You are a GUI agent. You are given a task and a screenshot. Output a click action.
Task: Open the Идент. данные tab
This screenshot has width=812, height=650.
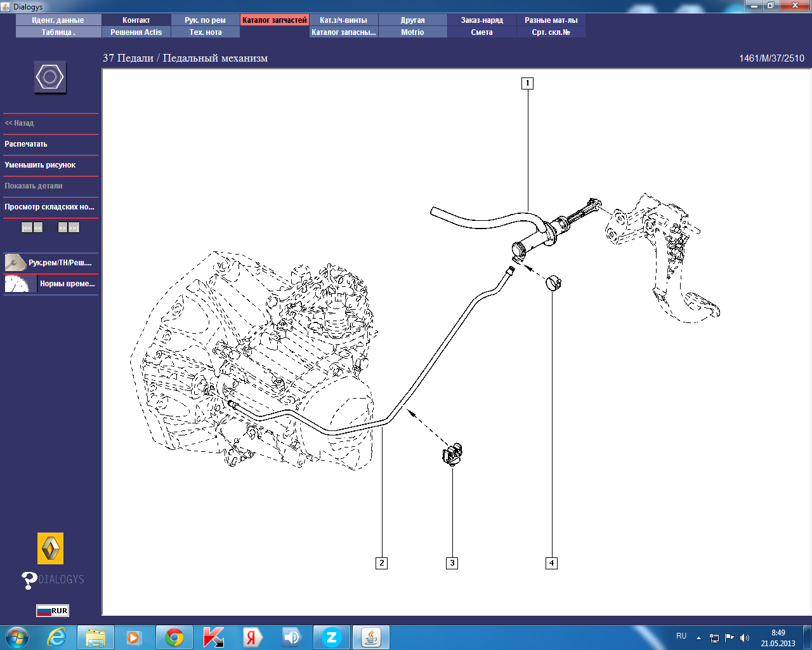[58, 20]
